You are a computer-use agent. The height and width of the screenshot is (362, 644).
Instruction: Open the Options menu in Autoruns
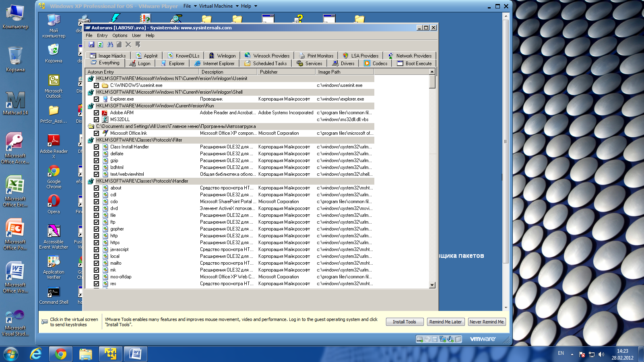[x=120, y=35]
